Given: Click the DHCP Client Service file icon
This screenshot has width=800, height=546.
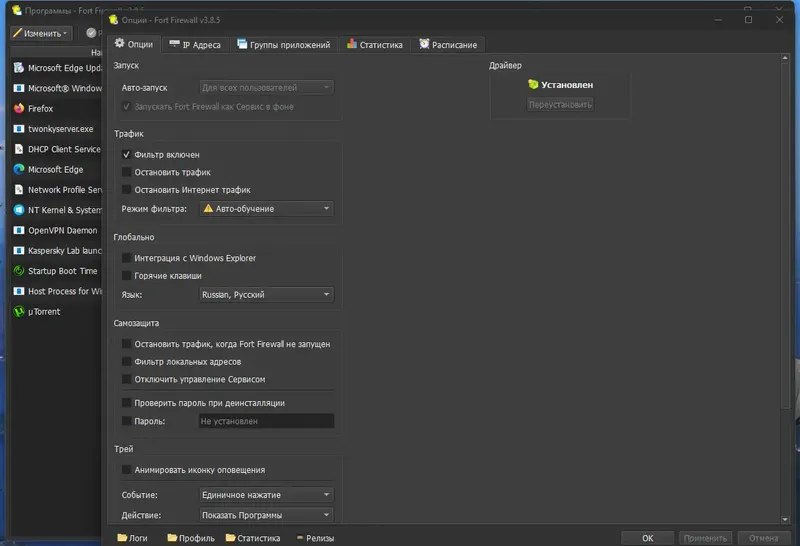Looking at the screenshot, I should point(19,149).
